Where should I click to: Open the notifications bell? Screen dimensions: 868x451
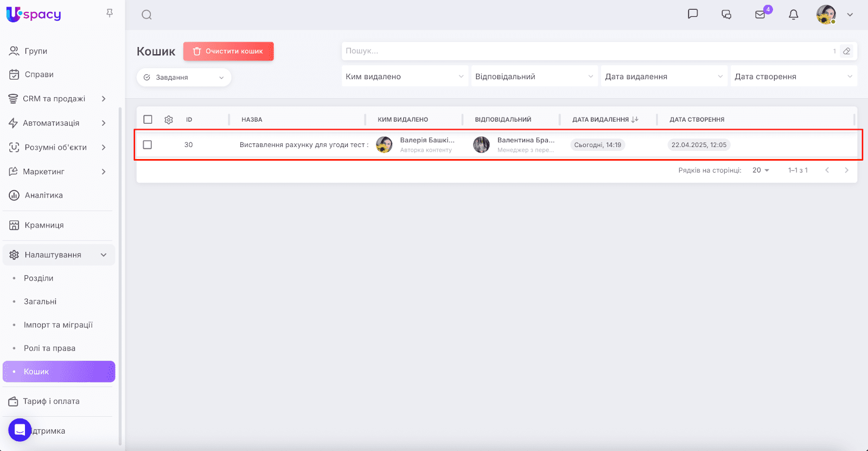[794, 15]
